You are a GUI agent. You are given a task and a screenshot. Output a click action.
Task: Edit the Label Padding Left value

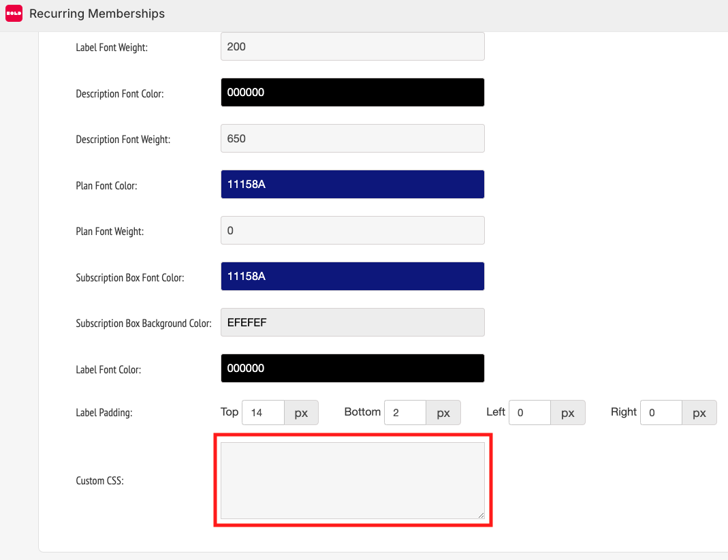coord(530,412)
